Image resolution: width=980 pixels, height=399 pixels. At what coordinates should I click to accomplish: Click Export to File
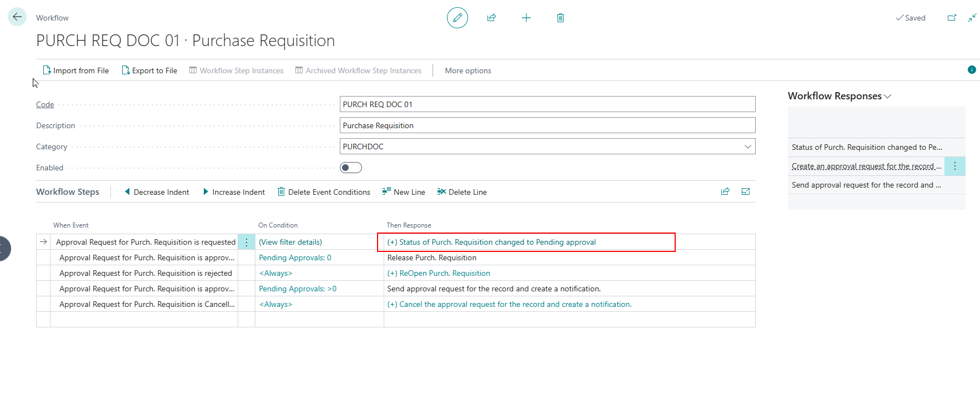click(x=149, y=70)
